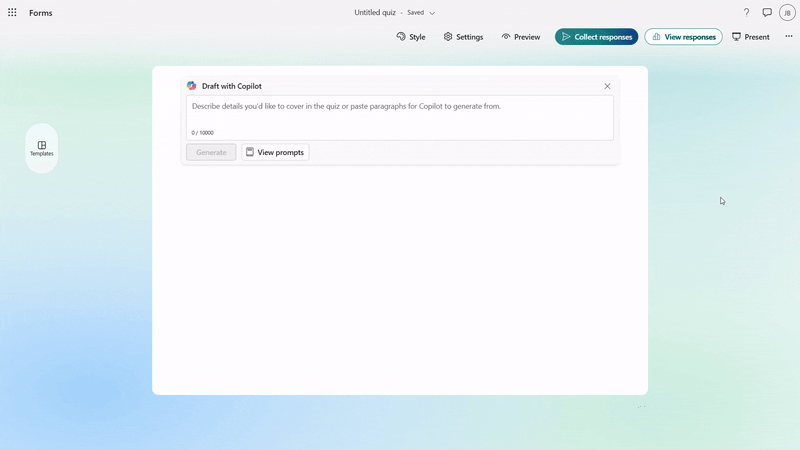Screen dimensions: 800x450
Task: Open the JB account avatar
Action: (x=787, y=13)
